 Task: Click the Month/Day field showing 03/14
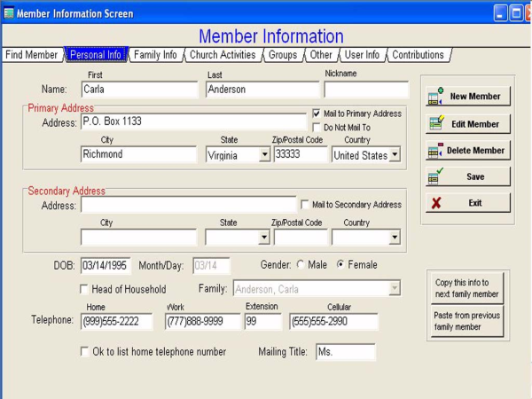[211, 265]
